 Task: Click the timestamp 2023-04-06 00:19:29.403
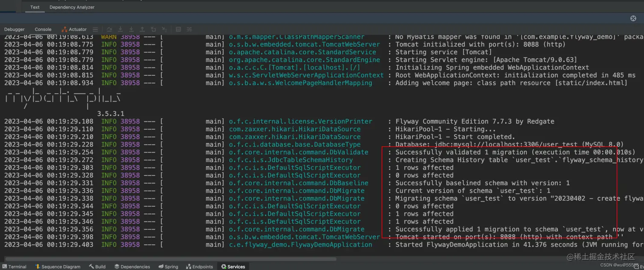49,244
